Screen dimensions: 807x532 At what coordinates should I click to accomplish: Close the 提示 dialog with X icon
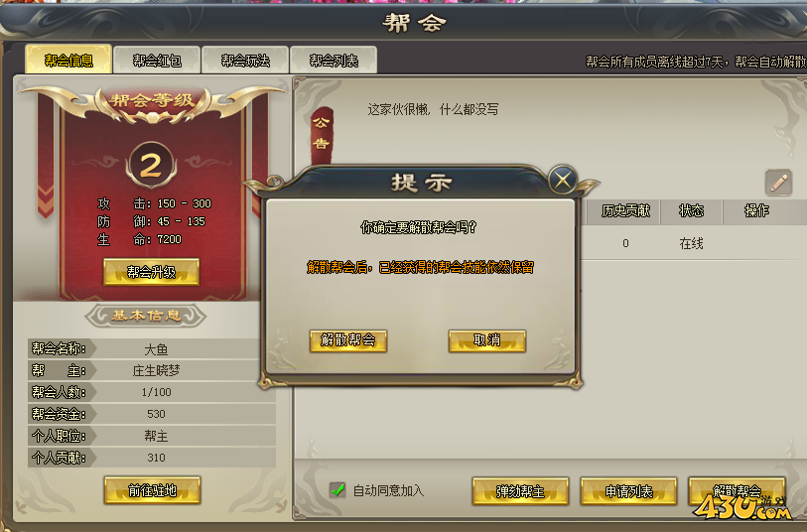pyautogui.click(x=562, y=180)
